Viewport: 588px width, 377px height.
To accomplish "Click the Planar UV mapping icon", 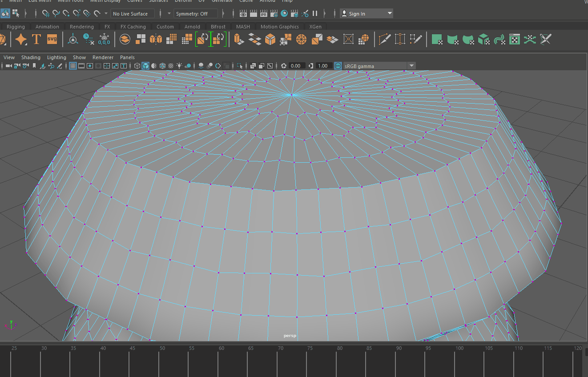I will (437, 40).
